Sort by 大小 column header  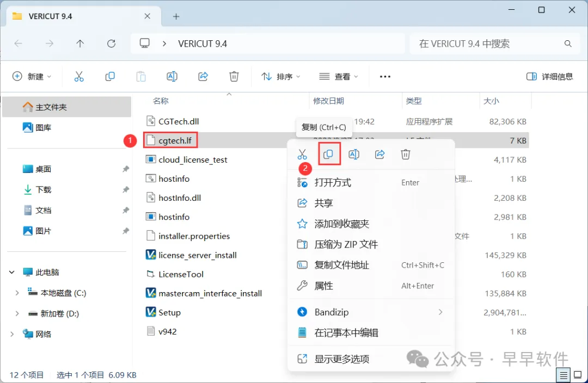pos(491,101)
